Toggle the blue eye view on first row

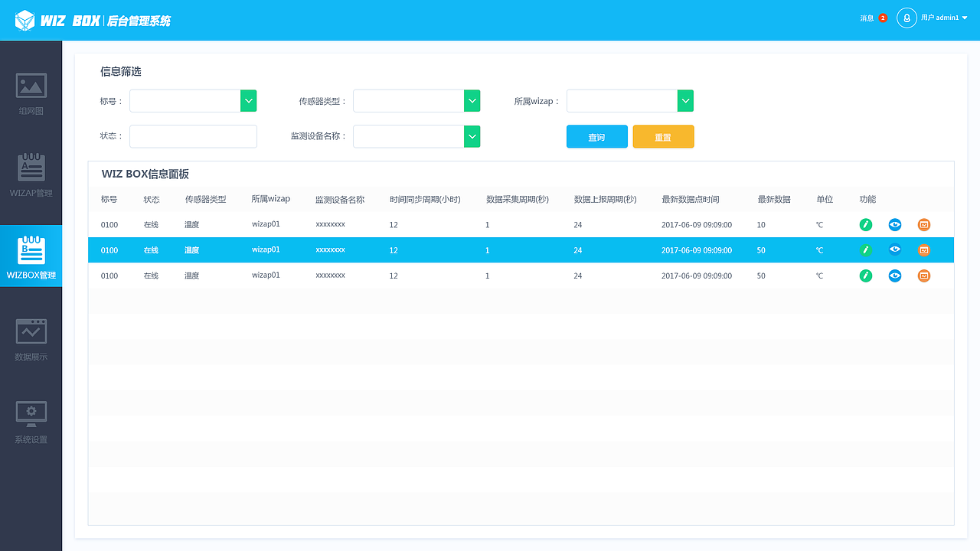coord(894,224)
